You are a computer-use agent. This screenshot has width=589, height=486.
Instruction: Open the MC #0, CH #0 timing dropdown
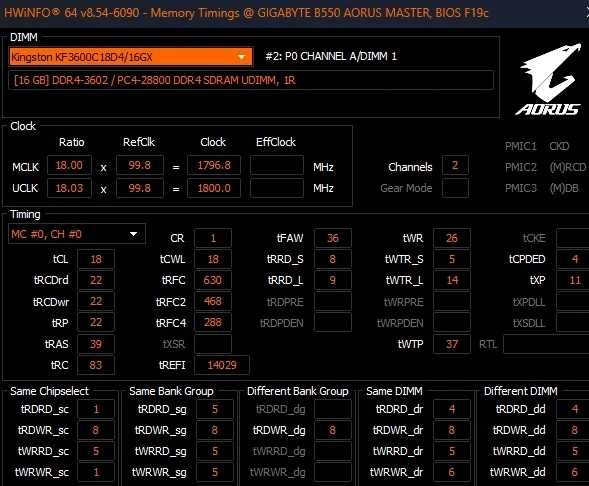point(77,234)
